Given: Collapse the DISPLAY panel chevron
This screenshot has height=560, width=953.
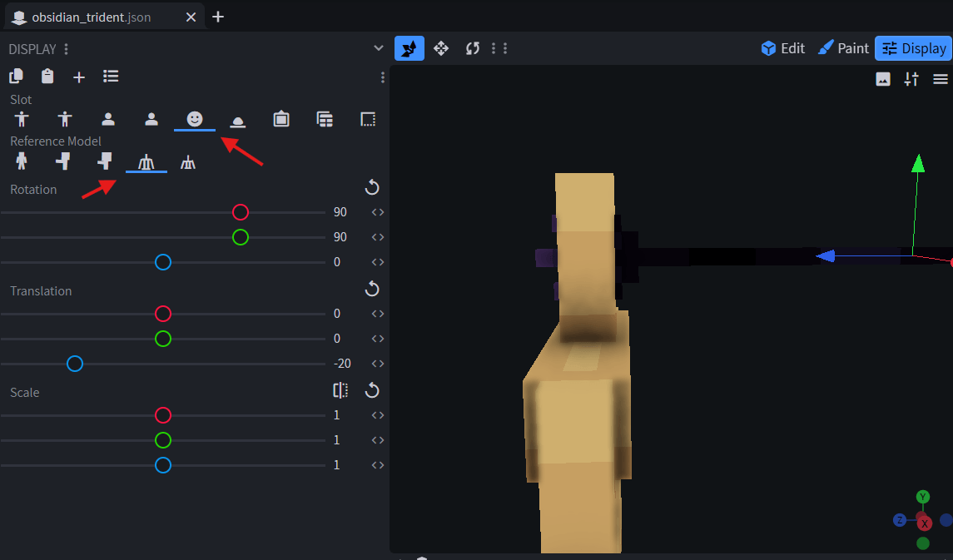Looking at the screenshot, I should point(379,48).
